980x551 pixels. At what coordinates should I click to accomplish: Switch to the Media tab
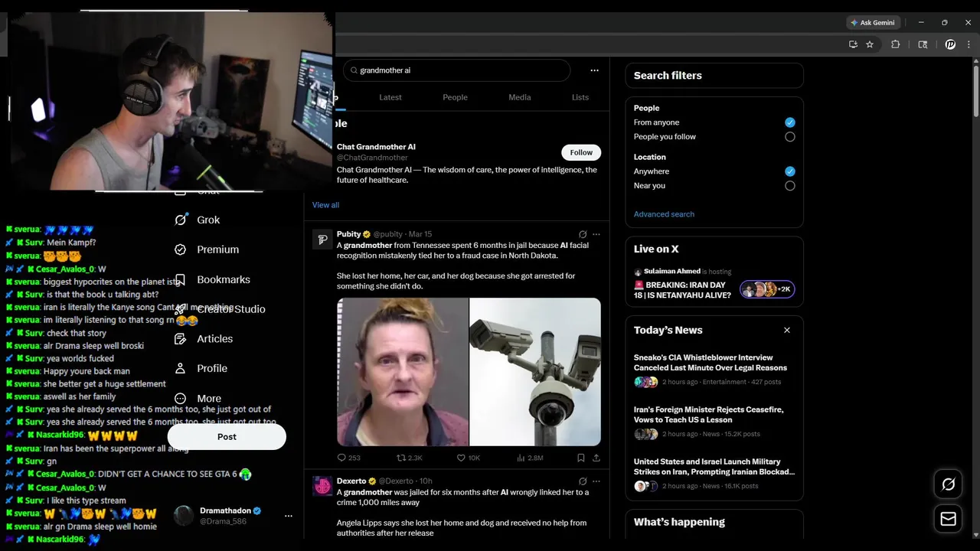(520, 97)
